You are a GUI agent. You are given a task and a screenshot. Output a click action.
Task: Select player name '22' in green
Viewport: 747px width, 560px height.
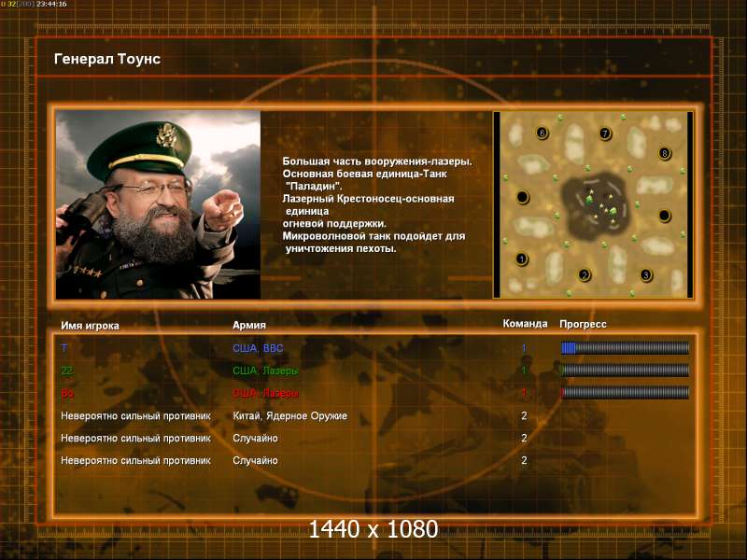click(x=66, y=371)
